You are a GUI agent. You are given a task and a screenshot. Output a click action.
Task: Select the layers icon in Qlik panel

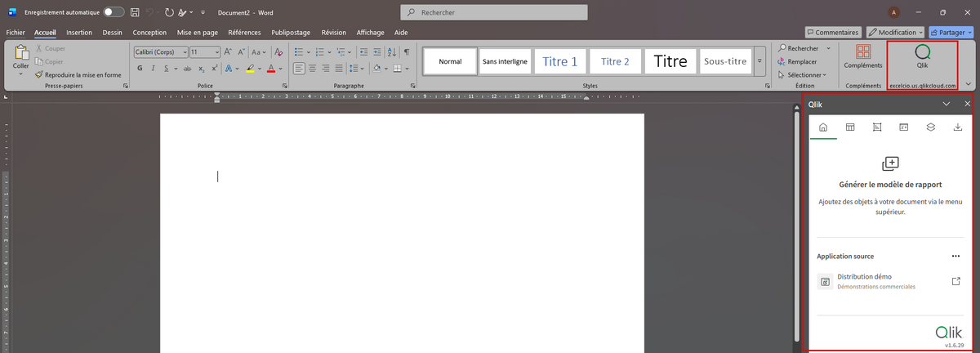pyautogui.click(x=930, y=127)
